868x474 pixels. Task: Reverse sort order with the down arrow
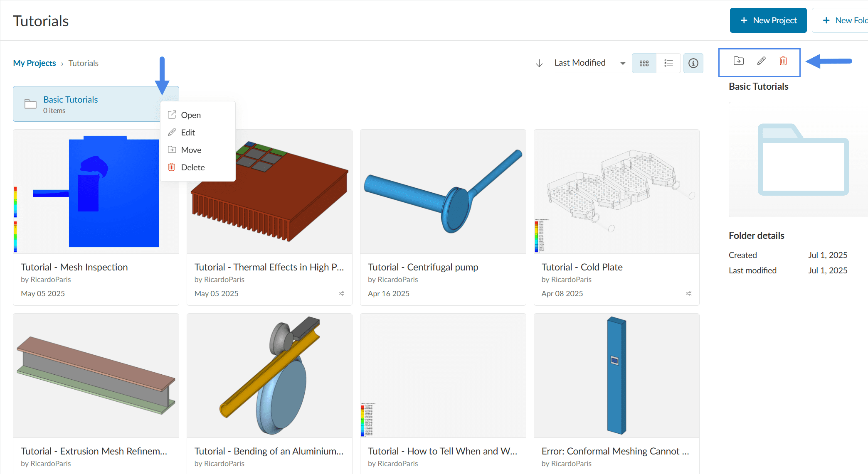coord(539,63)
